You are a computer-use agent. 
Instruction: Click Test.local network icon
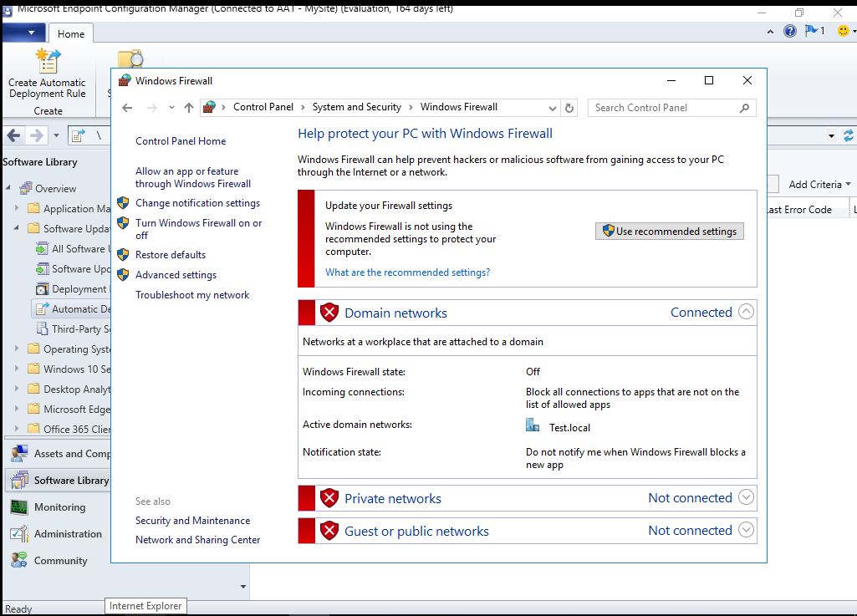[533, 425]
